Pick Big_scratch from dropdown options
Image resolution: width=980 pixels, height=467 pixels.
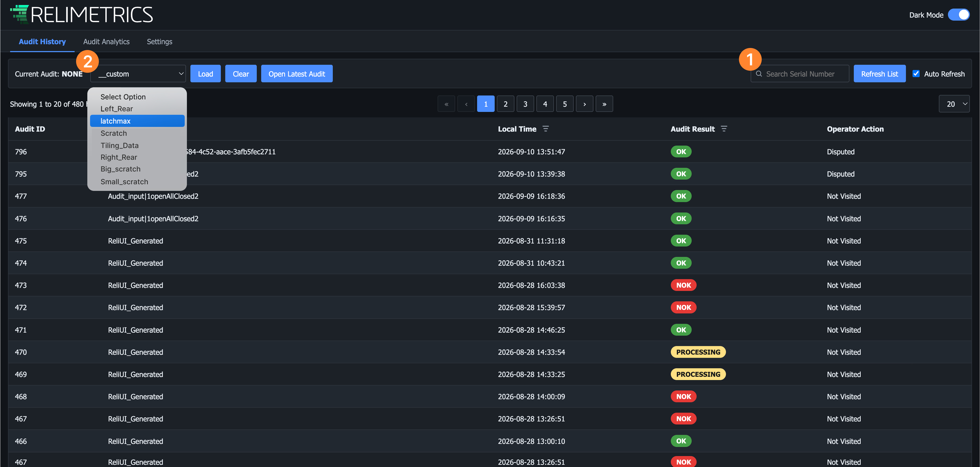tap(137, 169)
